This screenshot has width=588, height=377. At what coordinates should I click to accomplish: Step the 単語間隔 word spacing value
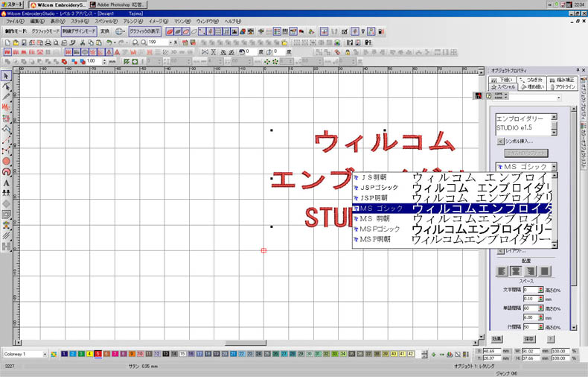pos(540,308)
